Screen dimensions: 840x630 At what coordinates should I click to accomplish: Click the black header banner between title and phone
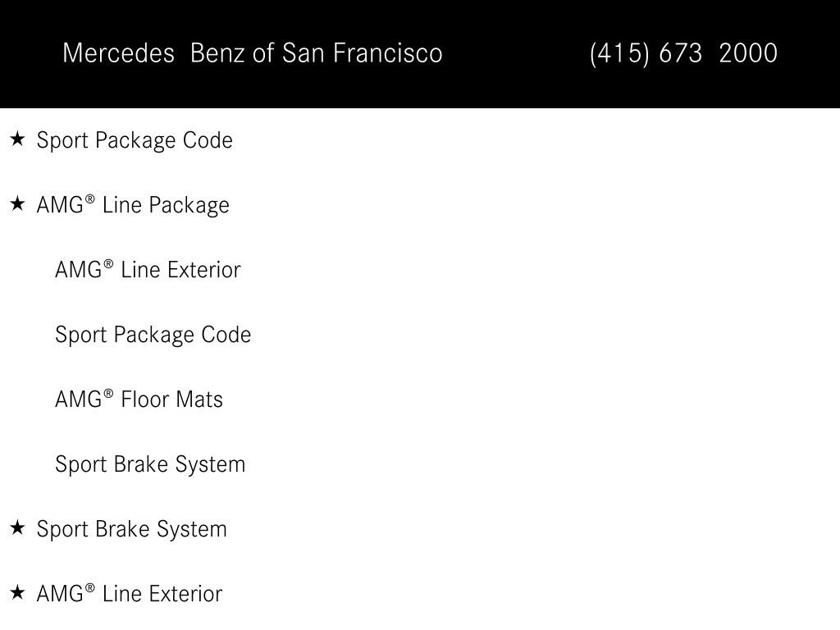(516, 53)
